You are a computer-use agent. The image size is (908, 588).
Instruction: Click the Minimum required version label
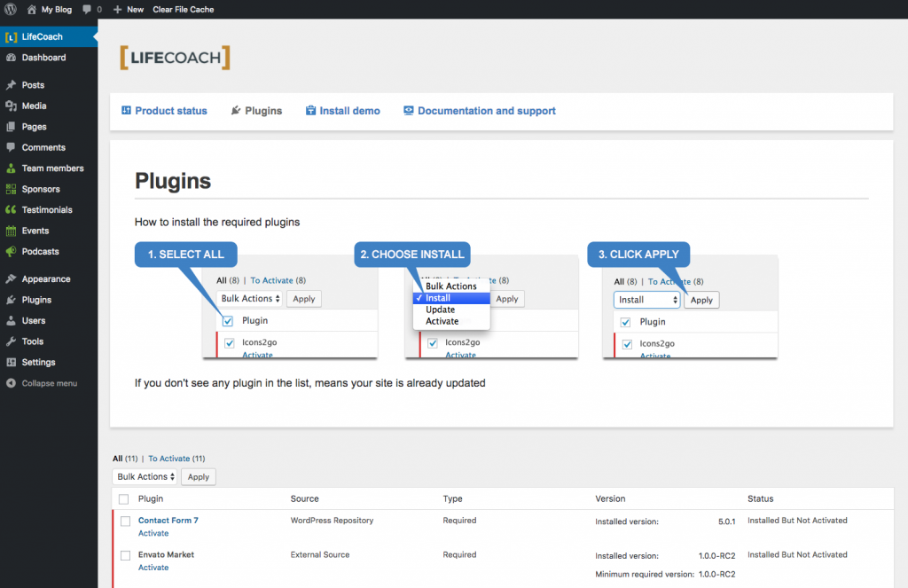coord(645,574)
